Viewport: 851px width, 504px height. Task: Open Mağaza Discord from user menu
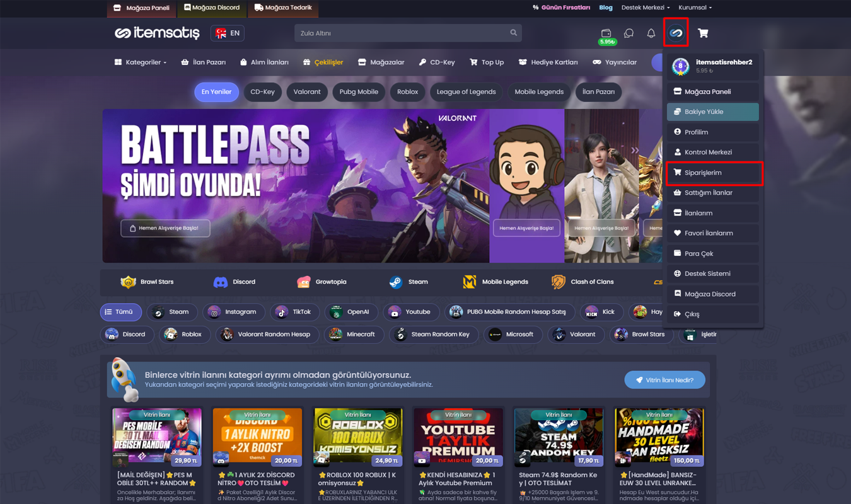tap(712, 294)
